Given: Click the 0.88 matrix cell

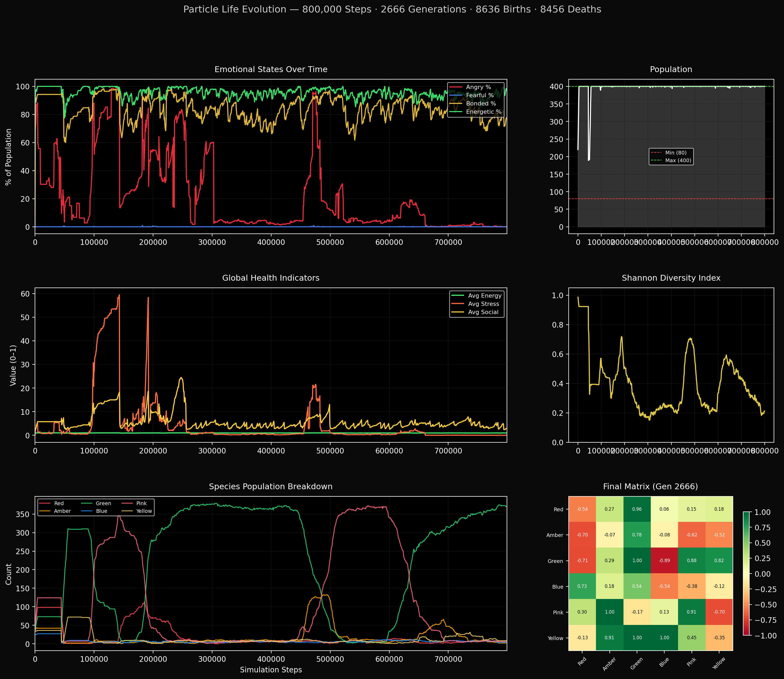Looking at the screenshot, I should pyautogui.click(x=692, y=561).
